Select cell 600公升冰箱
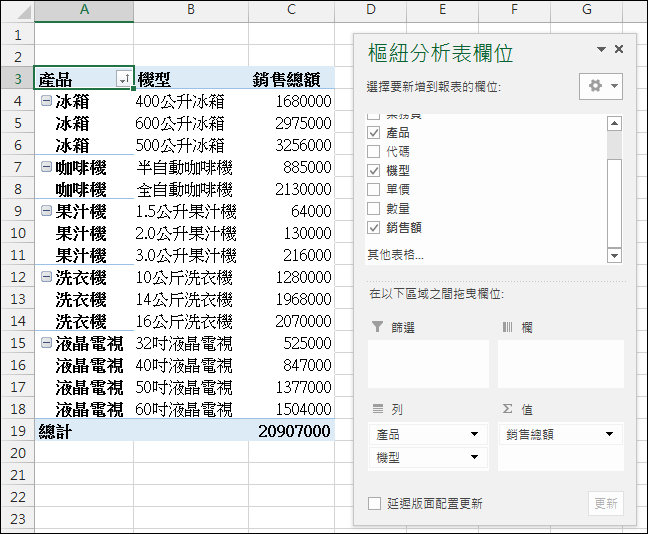The image size is (648, 534). coord(191,123)
